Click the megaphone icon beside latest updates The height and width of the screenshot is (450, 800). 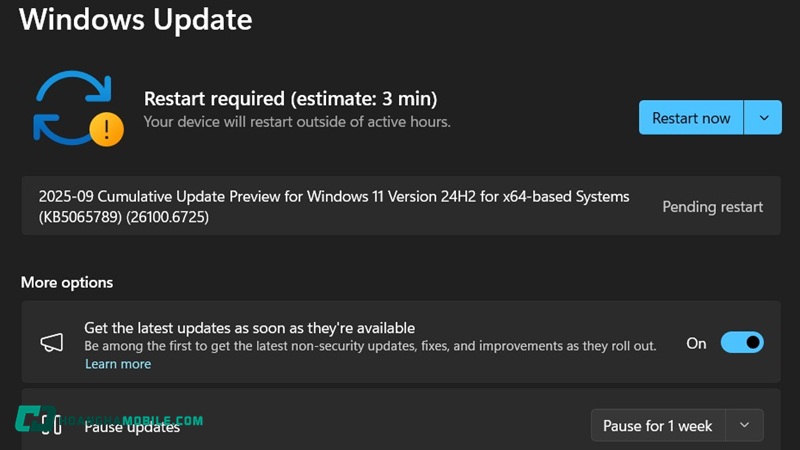[x=52, y=343]
